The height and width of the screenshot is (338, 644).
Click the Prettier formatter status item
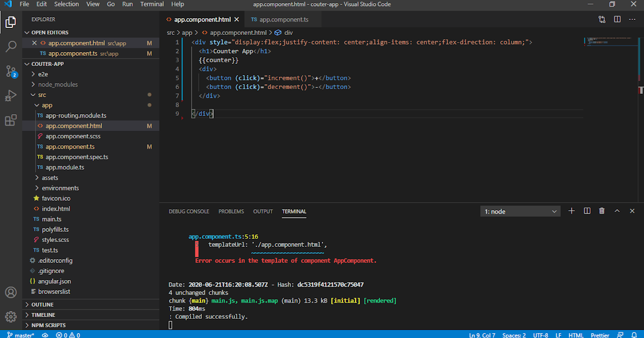click(x=600, y=335)
